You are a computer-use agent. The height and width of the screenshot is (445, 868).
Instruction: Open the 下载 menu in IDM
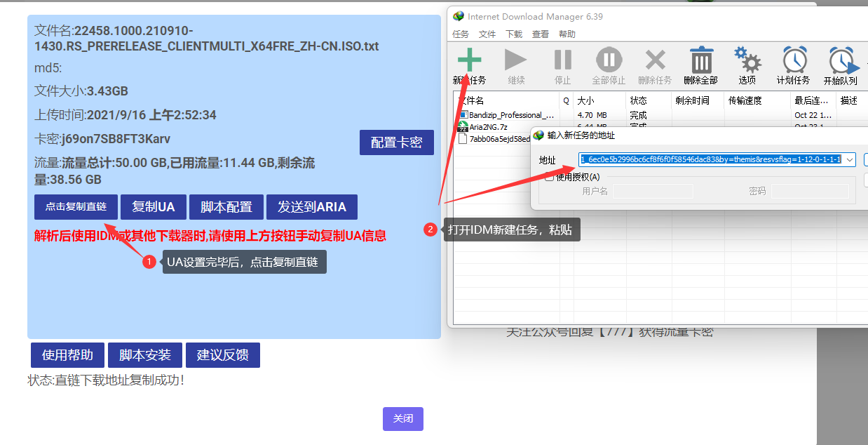pos(514,34)
